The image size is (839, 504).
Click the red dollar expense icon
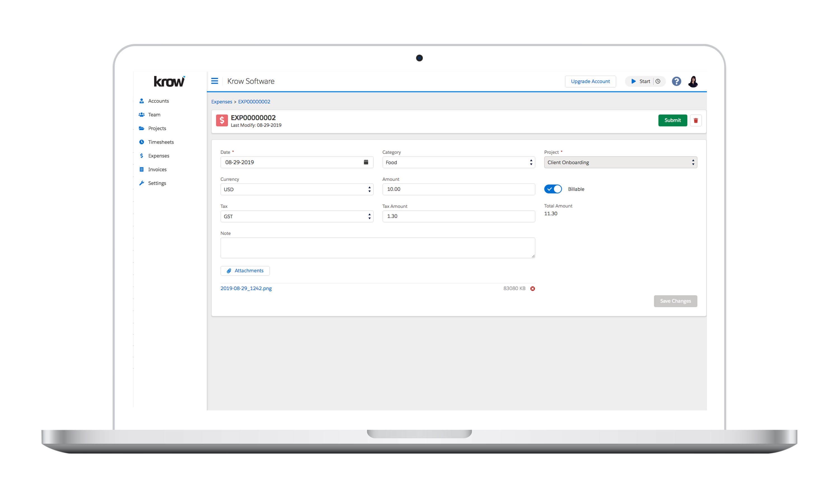(222, 120)
